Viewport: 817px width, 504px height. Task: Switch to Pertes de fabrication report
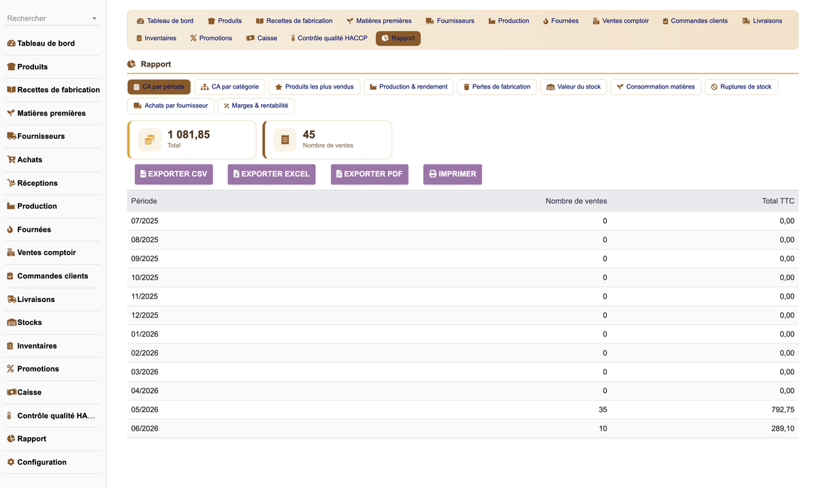click(496, 87)
